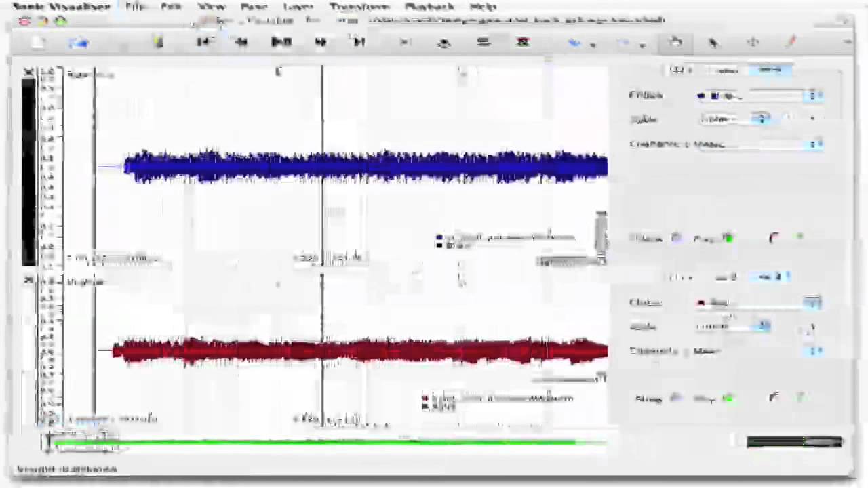Image resolution: width=868 pixels, height=488 pixels.
Task: Open red waveform layer Colour dropdown
Action: (x=759, y=302)
